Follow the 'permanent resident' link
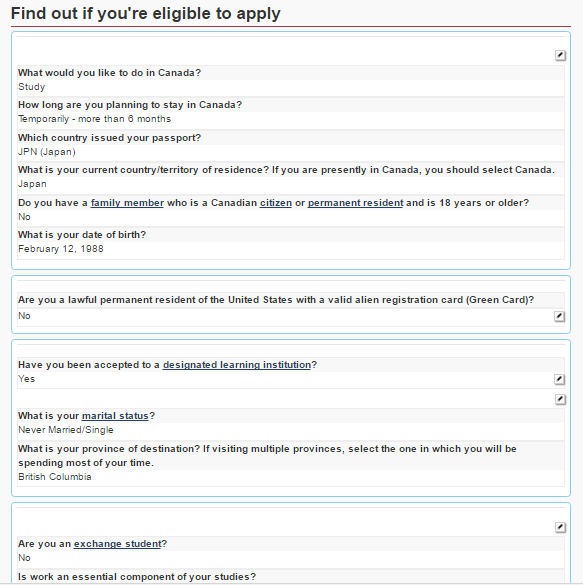583x585 pixels. (x=355, y=203)
